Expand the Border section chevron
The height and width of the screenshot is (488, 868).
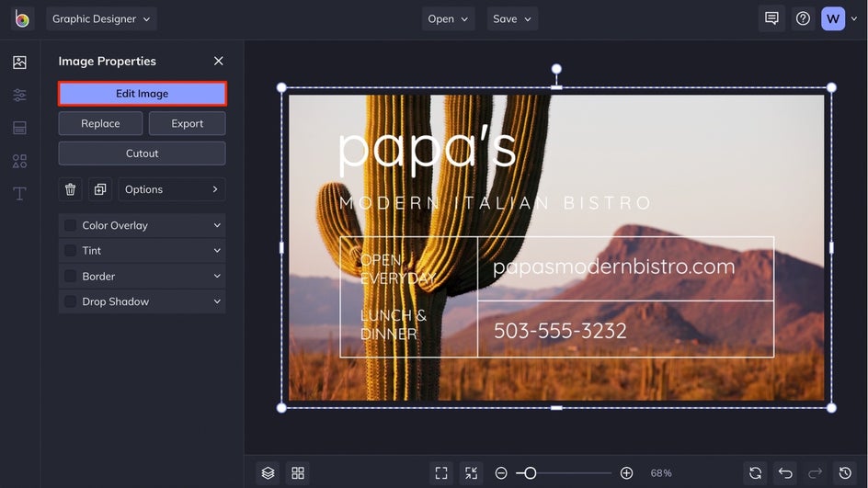[217, 276]
